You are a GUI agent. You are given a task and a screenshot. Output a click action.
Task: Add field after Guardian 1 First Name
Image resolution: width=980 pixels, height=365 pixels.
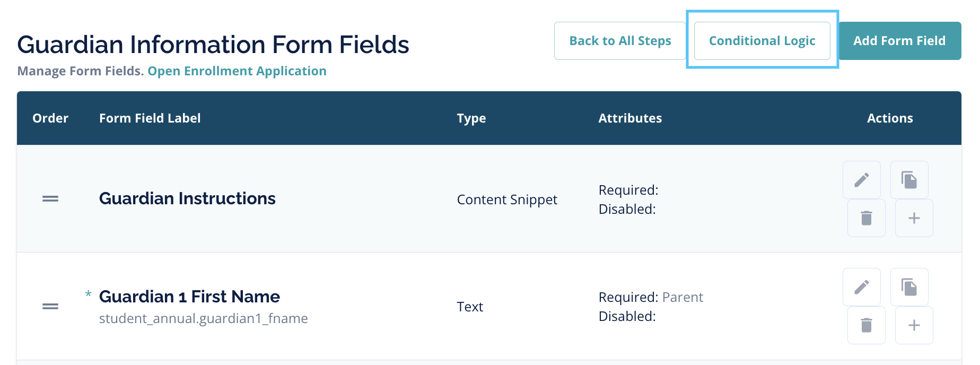point(914,325)
